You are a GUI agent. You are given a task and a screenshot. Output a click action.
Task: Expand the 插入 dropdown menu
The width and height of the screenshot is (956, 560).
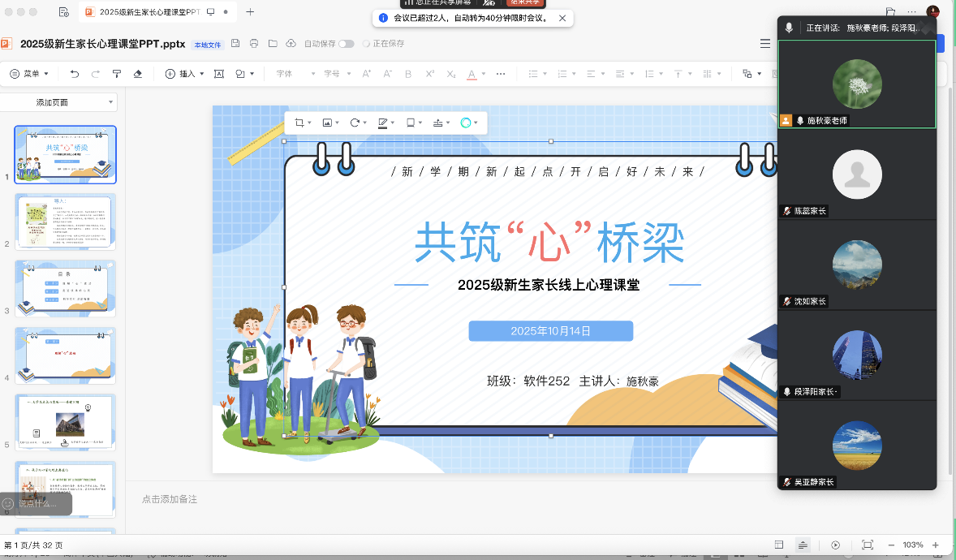186,74
